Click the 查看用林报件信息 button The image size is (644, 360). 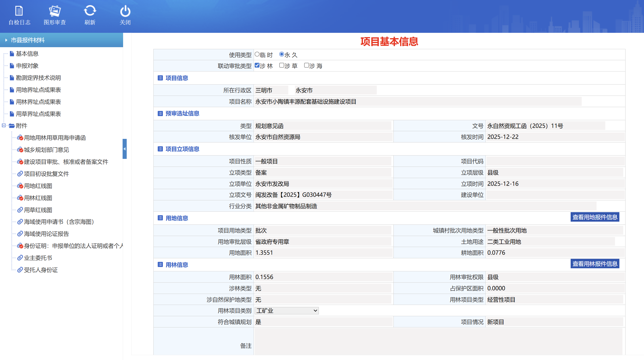pyautogui.click(x=595, y=264)
